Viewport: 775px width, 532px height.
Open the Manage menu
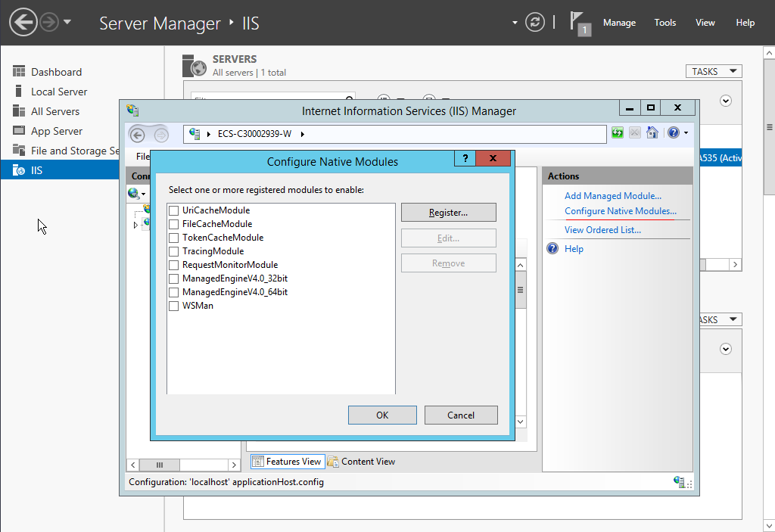coord(619,23)
